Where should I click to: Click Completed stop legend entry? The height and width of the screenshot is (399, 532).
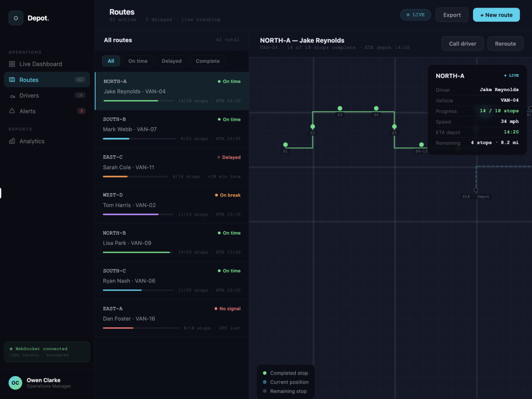point(285,373)
